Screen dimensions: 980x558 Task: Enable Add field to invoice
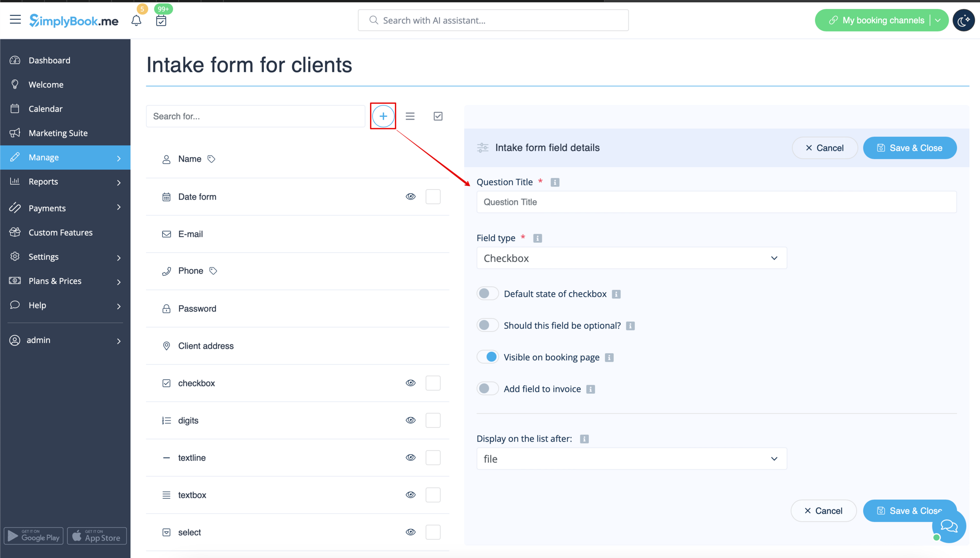(x=487, y=388)
